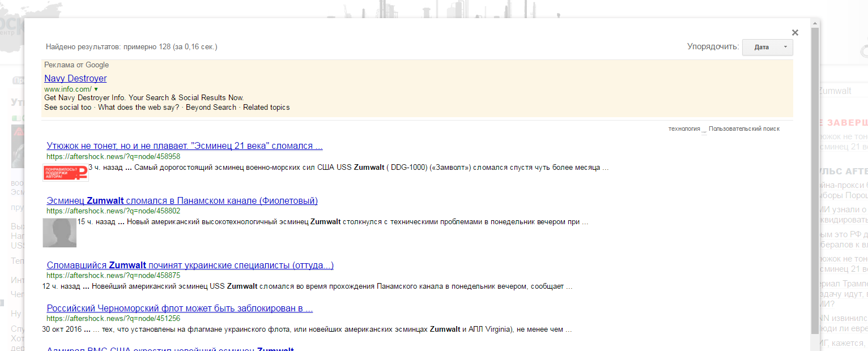The width and height of the screenshot is (868, 351).
Task: Open partially visible 'Адмирал ВМС США' result
Action: click(170, 349)
